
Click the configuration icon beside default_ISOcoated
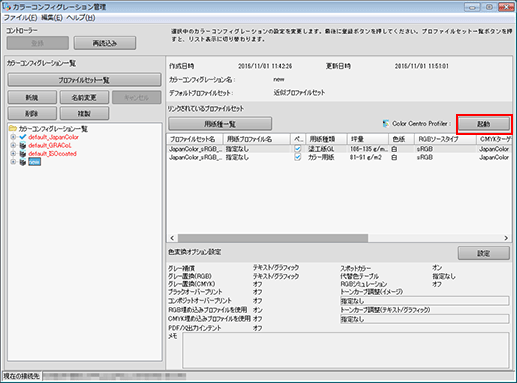23,153
